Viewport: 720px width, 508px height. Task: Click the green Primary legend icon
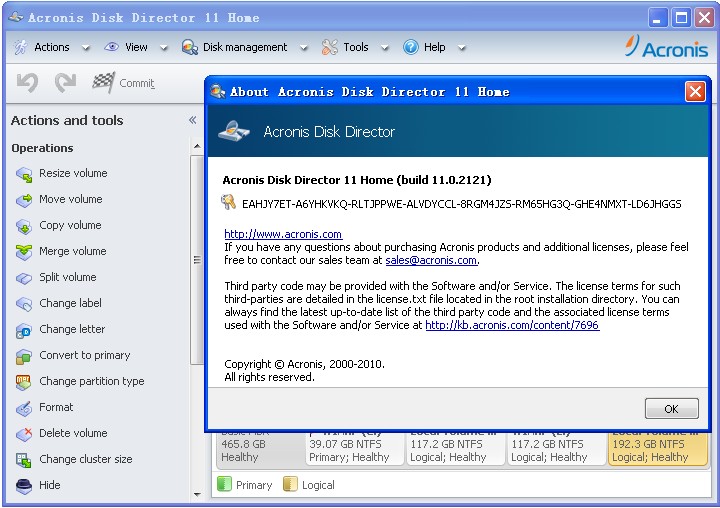pos(224,484)
